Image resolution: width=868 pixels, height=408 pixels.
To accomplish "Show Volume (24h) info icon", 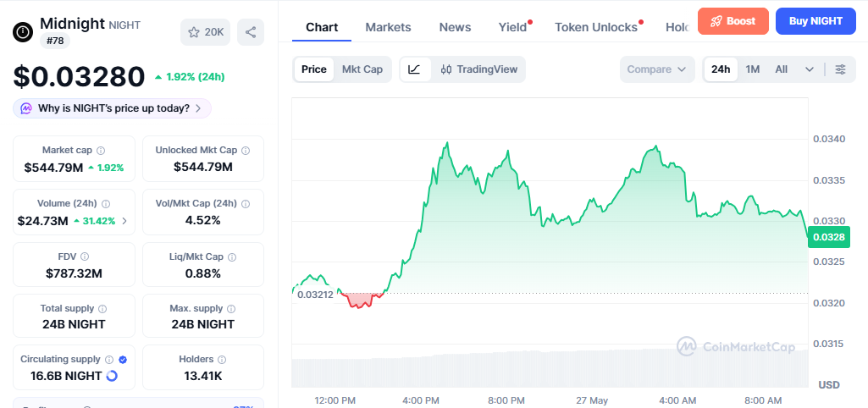I will point(106,204).
